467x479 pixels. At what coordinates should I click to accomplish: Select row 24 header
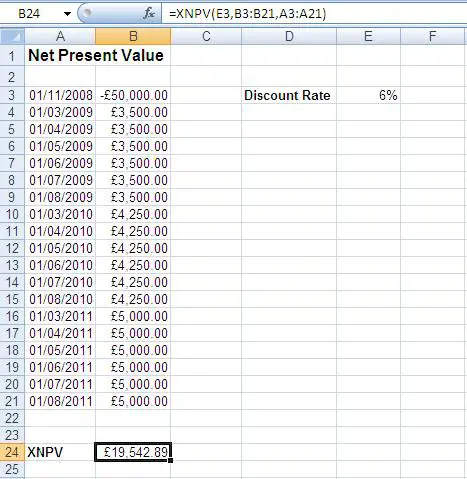pyautogui.click(x=12, y=452)
